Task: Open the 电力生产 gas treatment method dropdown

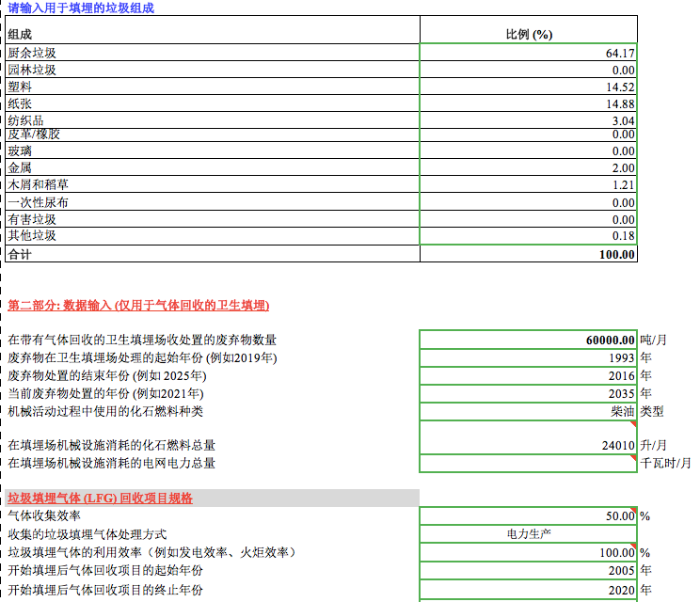Action: (x=528, y=533)
